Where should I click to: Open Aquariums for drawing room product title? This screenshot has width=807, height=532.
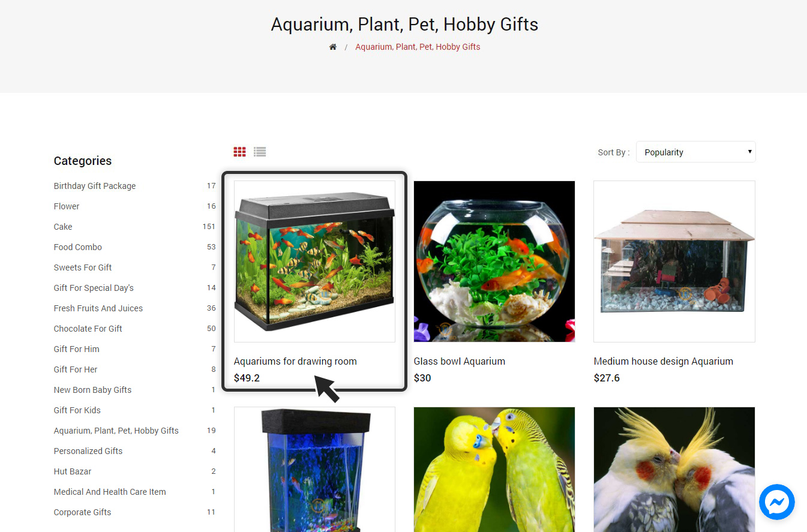pyautogui.click(x=295, y=361)
